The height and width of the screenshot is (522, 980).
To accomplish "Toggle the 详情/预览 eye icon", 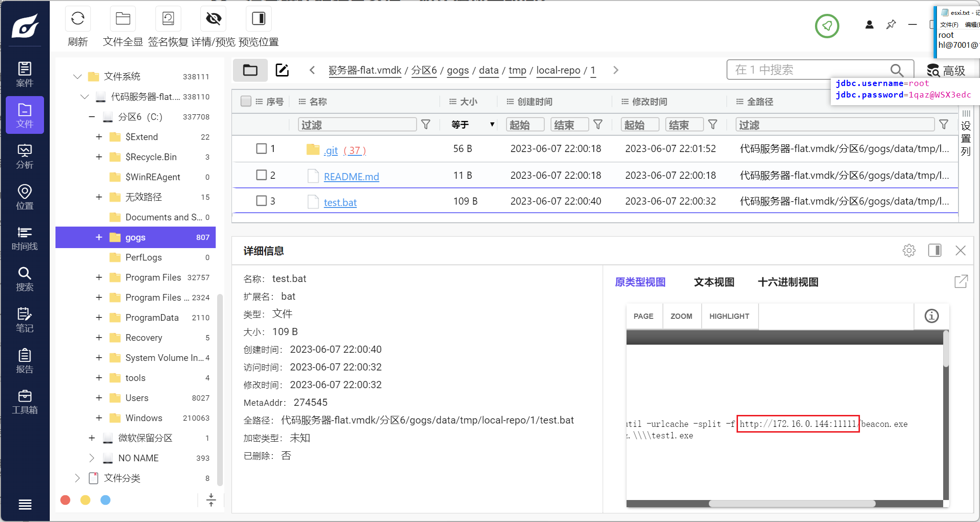I will 213,19.
